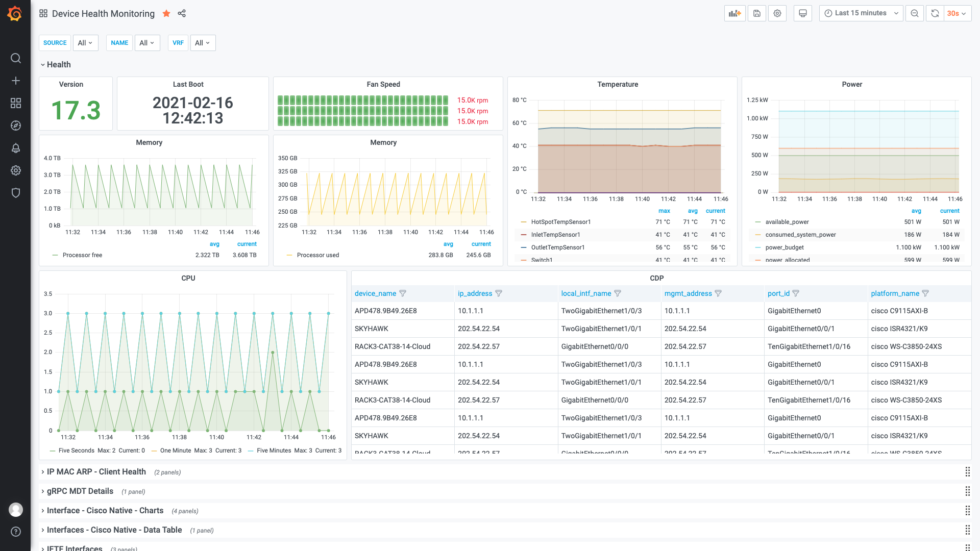Unstar the dashboard with star icon
Viewport: 980px width, 551px height.
[x=166, y=13]
